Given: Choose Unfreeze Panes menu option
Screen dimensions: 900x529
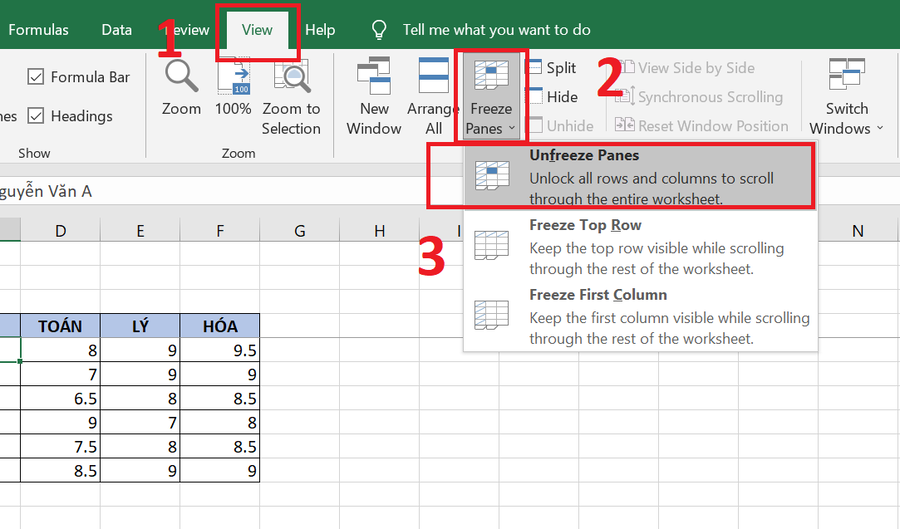Looking at the screenshot, I should pyautogui.click(x=640, y=176).
